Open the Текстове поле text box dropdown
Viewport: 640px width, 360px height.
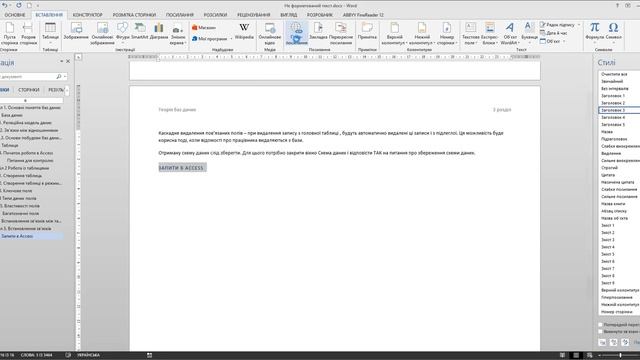point(471,33)
